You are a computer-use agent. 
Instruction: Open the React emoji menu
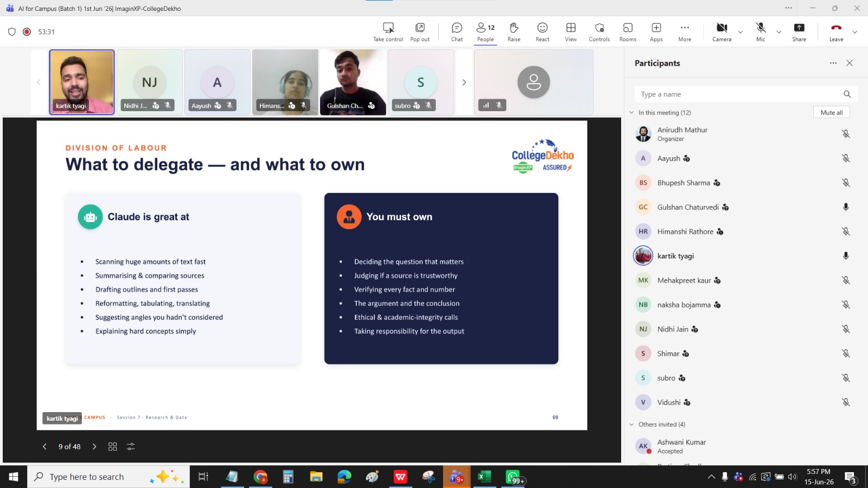pos(542,31)
